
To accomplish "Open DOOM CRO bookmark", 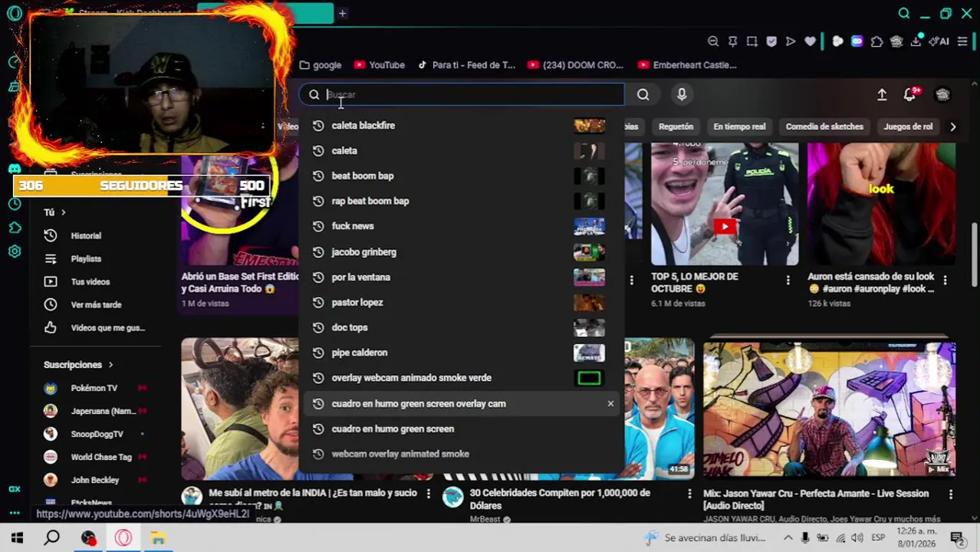I will click(576, 65).
